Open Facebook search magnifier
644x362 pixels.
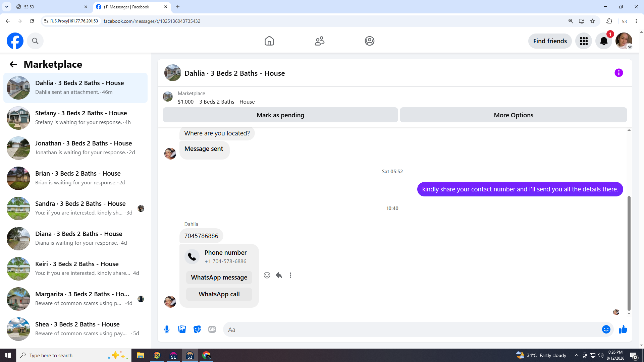35,41
